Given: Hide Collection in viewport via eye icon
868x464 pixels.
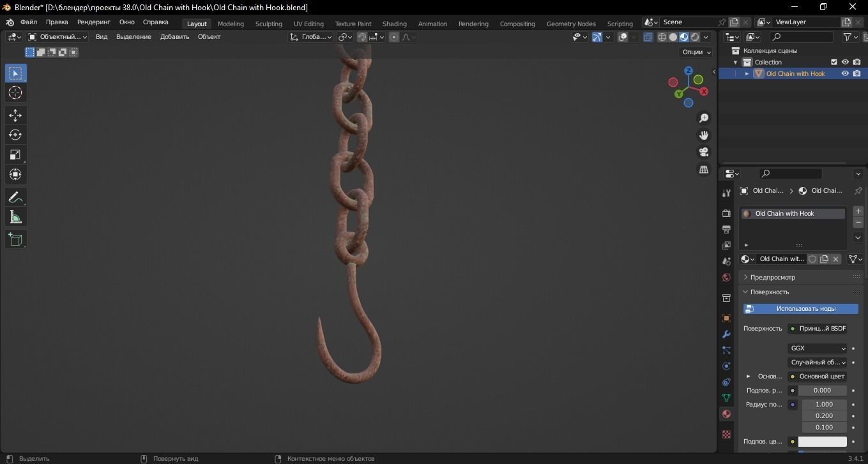Looking at the screenshot, I should (x=845, y=62).
